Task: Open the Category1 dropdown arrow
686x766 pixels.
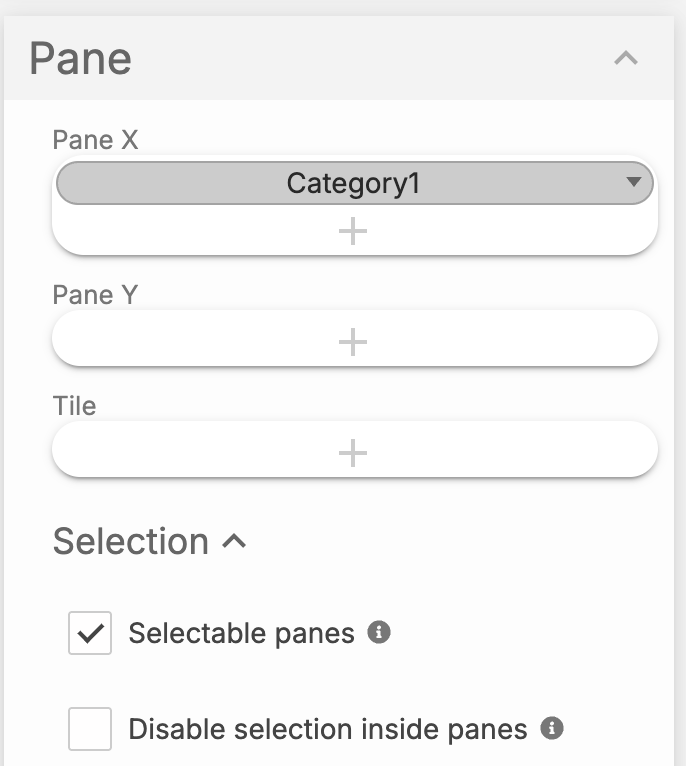Action: tap(632, 183)
